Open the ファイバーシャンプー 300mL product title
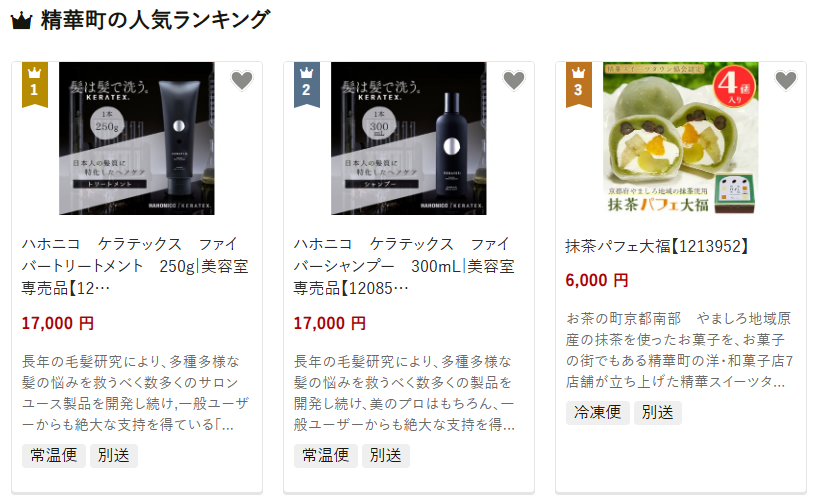 point(404,266)
